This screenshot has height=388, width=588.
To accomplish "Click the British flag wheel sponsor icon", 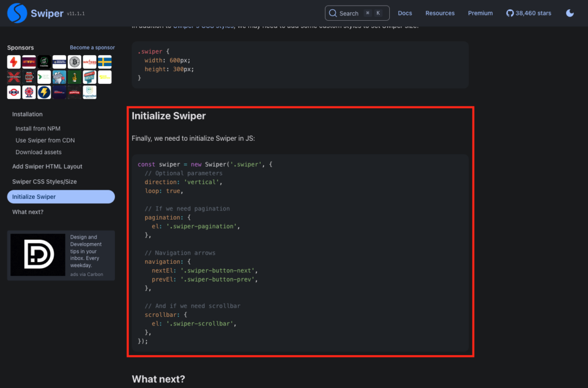I will (29, 93).
